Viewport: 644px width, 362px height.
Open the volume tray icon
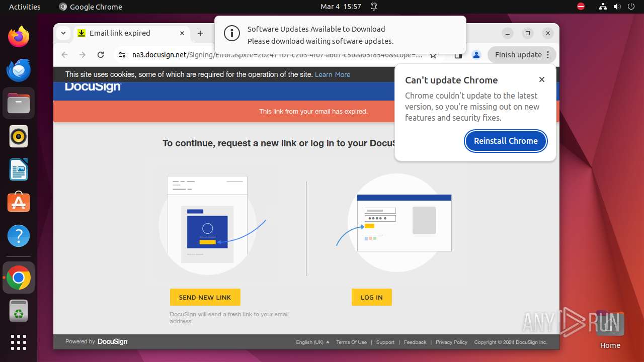point(617,7)
